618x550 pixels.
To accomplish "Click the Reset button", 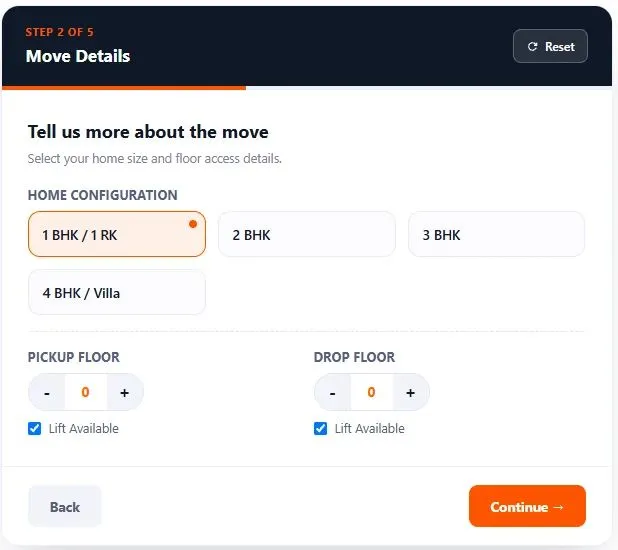I will click(550, 47).
